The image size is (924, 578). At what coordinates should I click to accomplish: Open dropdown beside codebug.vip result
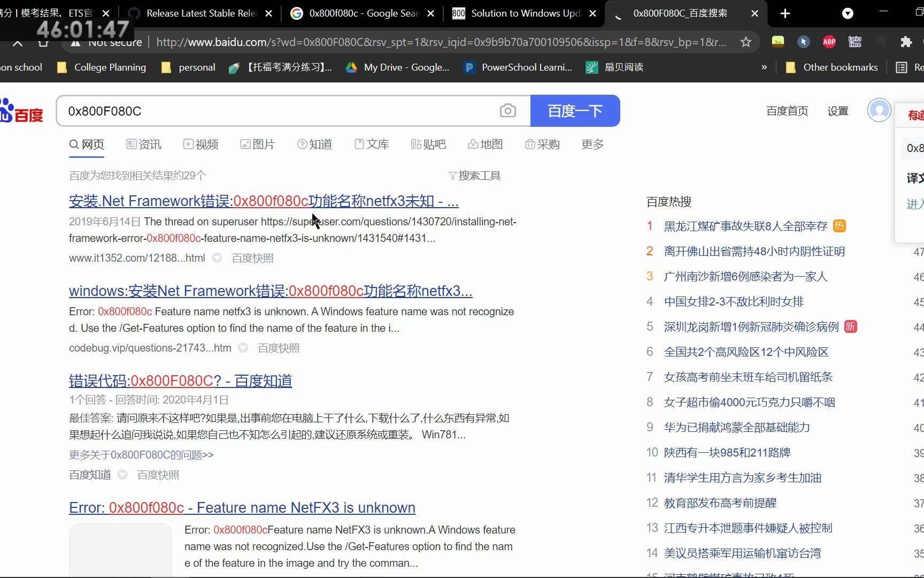pos(243,348)
